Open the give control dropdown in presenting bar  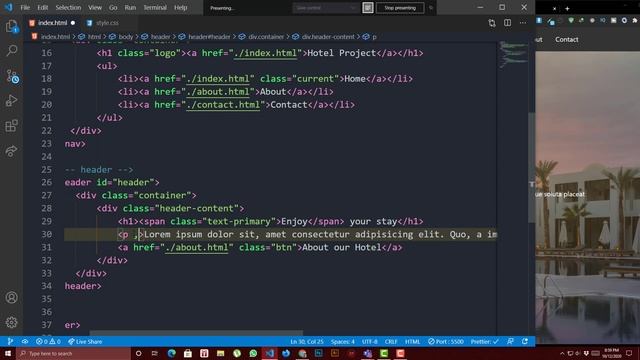tap(326, 8)
